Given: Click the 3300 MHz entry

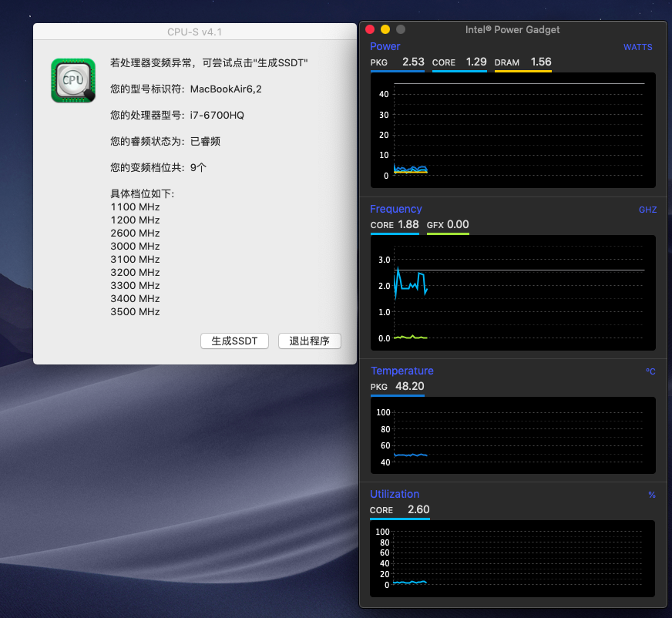Looking at the screenshot, I should coord(135,285).
